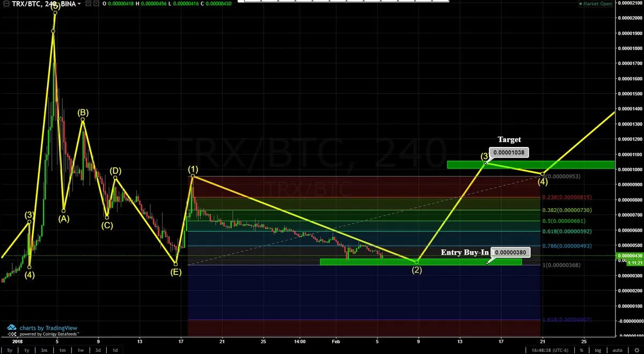Click the 0.00000700 price axis label
The width and height of the screenshot is (644, 354).
631,215
